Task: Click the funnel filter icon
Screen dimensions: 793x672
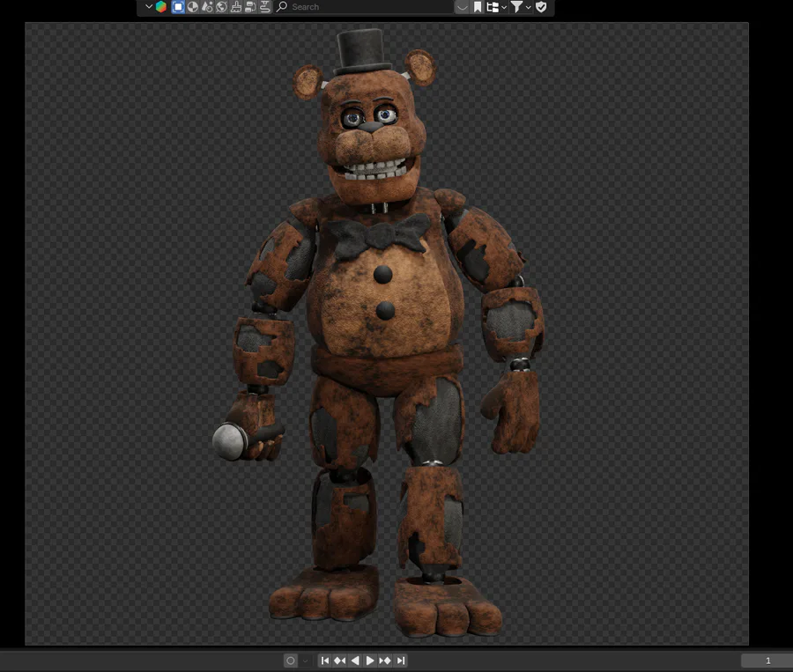Action: pyautogui.click(x=516, y=6)
